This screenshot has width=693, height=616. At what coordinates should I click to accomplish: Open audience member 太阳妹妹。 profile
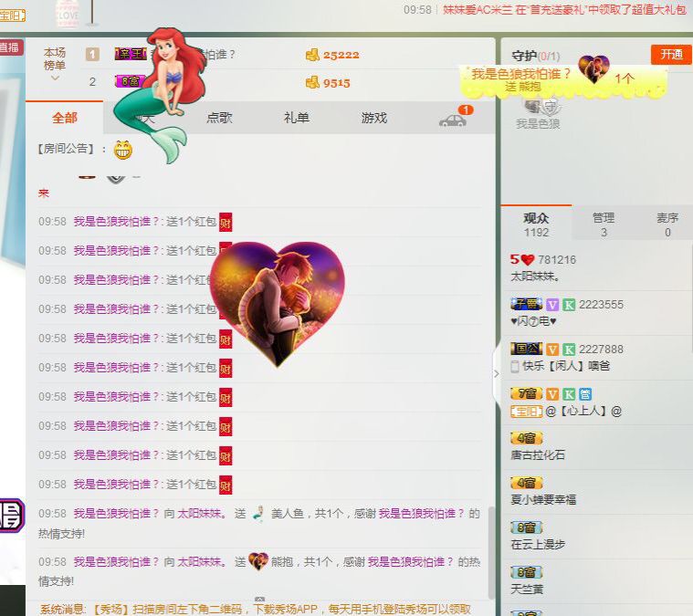coord(536,277)
